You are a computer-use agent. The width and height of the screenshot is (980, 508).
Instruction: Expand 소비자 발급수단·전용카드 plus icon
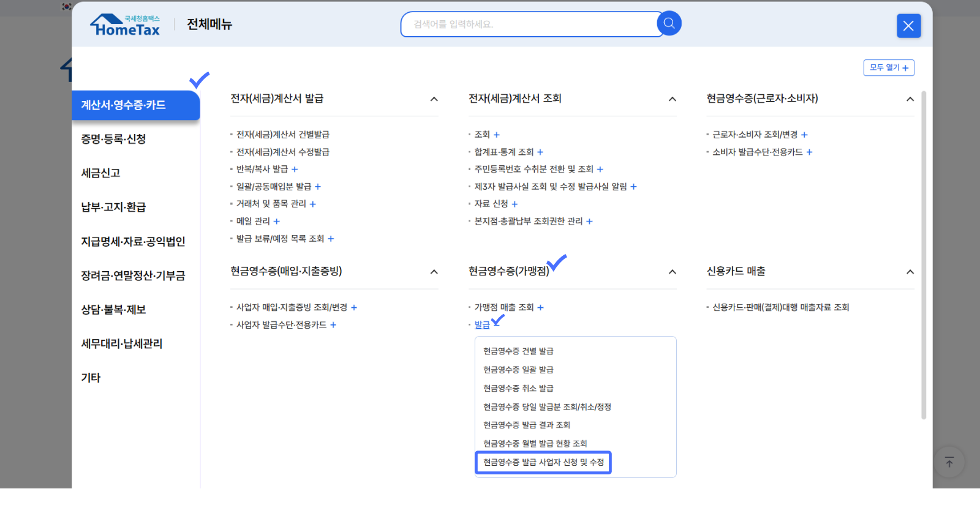coord(810,152)
